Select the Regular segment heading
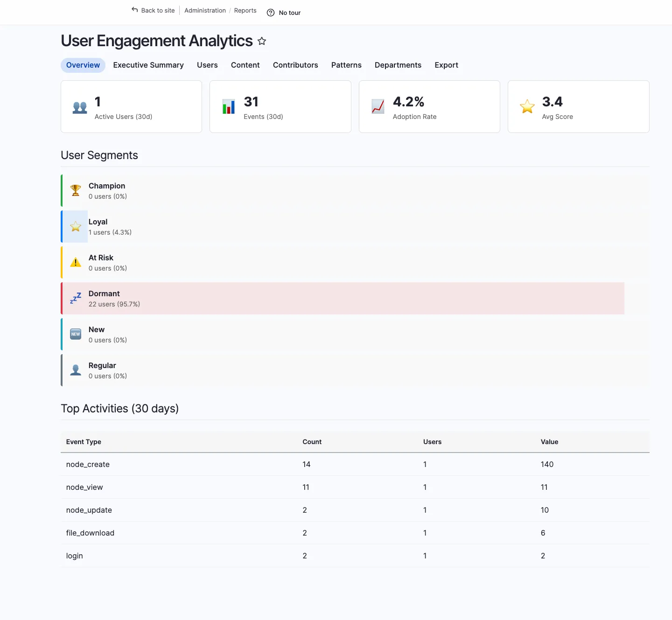Viewport: 672px width, 620px height. point(102,365)
